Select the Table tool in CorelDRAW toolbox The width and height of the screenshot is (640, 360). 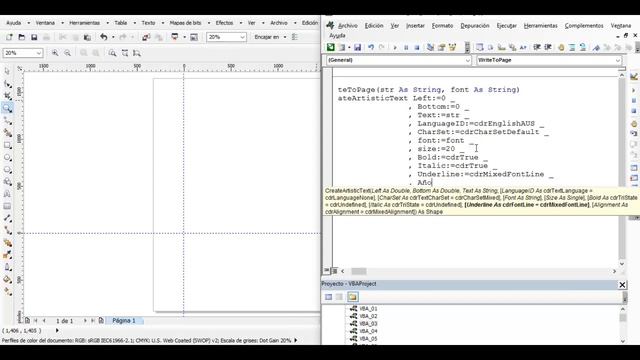7,206
